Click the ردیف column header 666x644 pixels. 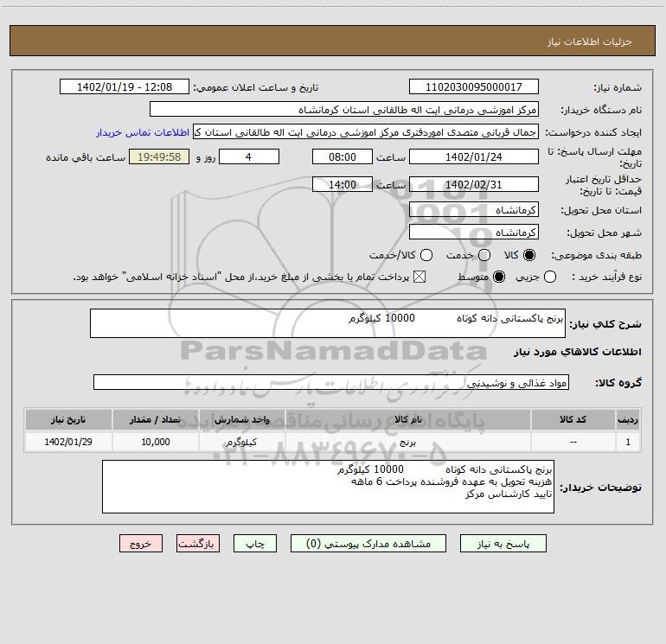click(x=628, y=419)
